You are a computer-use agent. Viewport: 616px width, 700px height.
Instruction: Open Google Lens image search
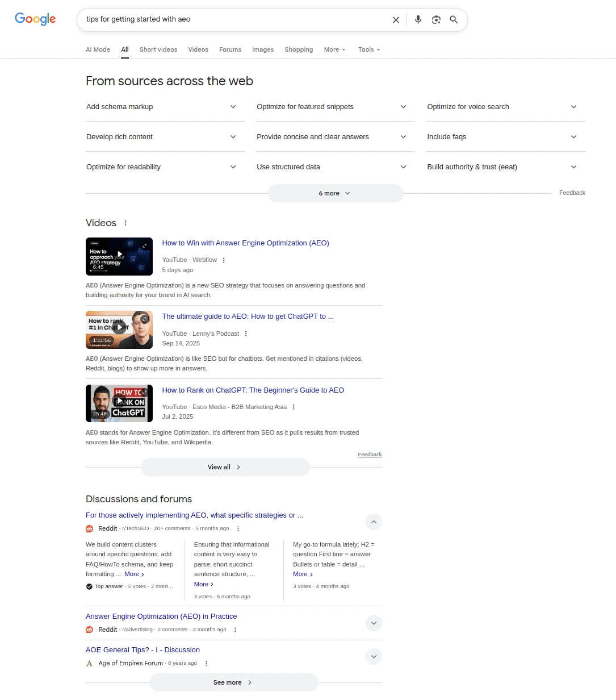point(436,20)
